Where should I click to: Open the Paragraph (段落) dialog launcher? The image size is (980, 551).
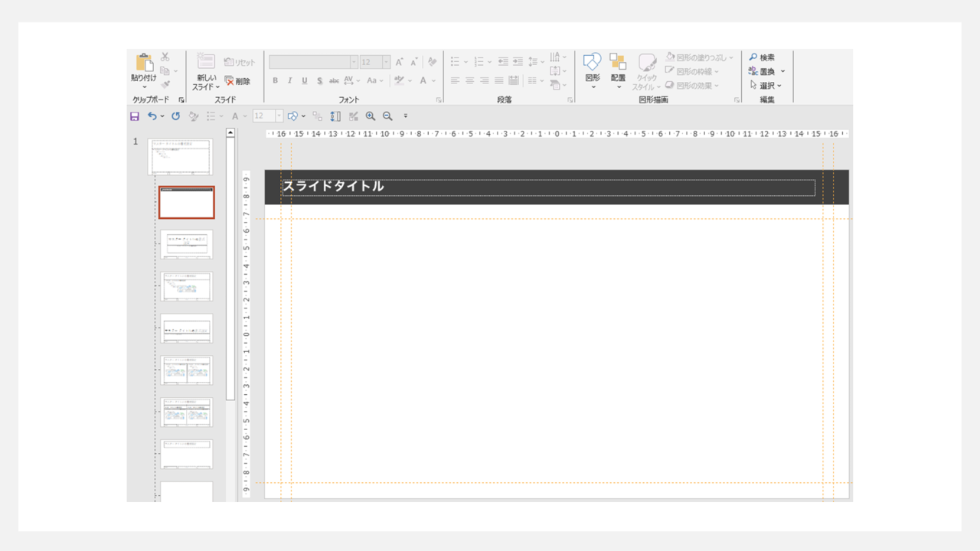pos(570,100)
